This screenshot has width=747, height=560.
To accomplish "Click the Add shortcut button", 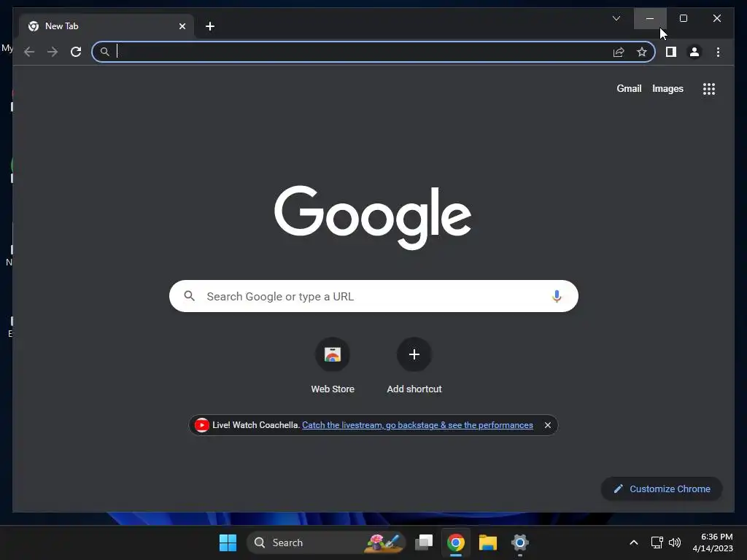I will (x=414, y=366).
